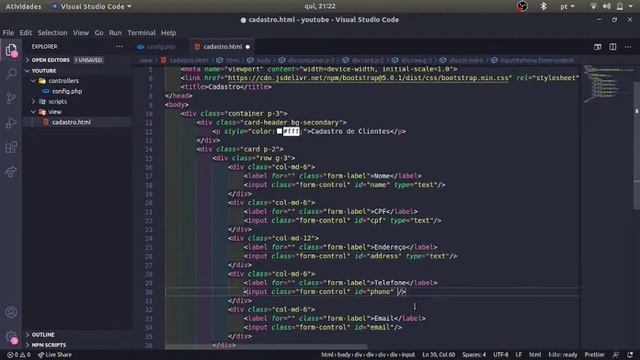
Task: Change the LF end of line sequence
Action: click(518, 355)
